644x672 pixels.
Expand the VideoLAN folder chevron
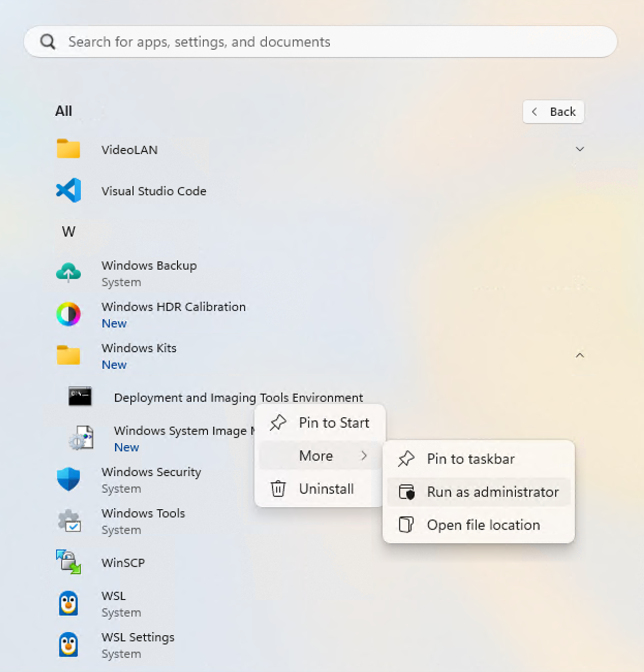580,149
